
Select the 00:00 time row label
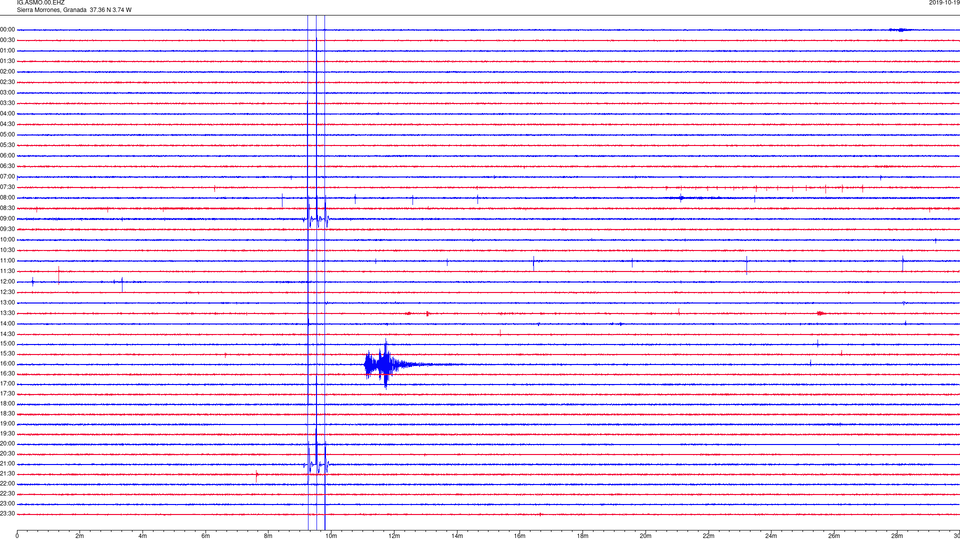pyautogui.click(x=7, y=29)
